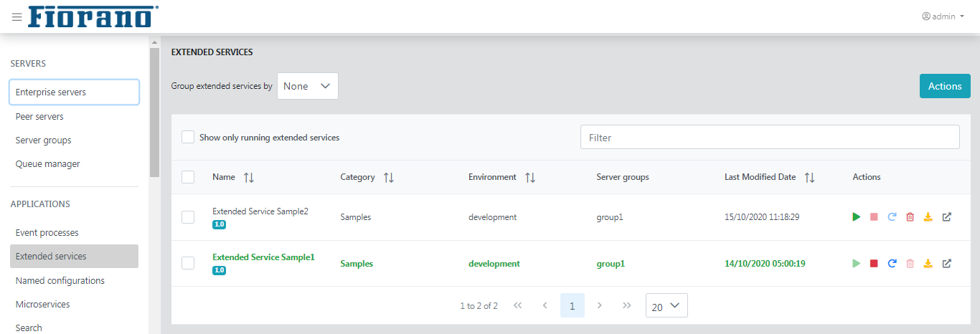Open Extended Service Sample1 name link
Viewport: 980px width, 334px height.
[x=263, y=257]
